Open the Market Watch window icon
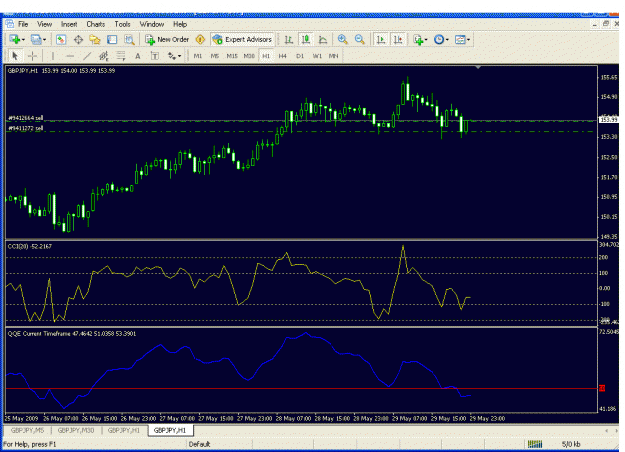The height and width of the screenshot is (452, 625). click(61, 39)
